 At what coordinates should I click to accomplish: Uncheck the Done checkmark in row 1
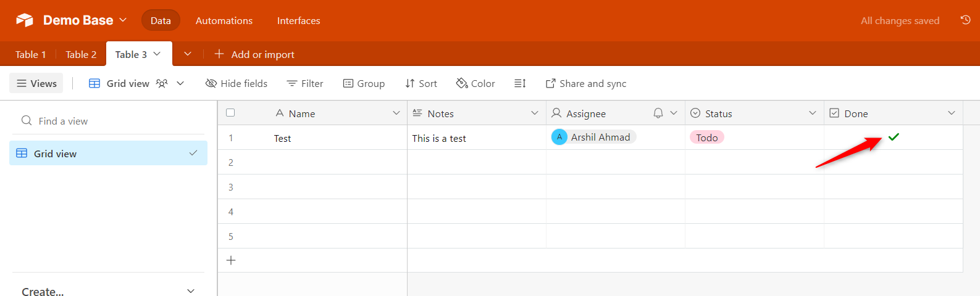tap(894, 137)
